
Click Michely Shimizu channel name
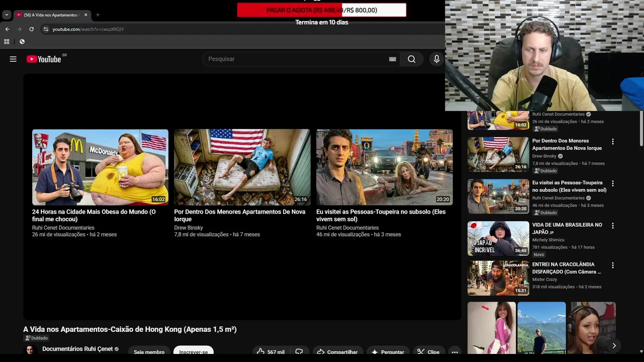548,240
